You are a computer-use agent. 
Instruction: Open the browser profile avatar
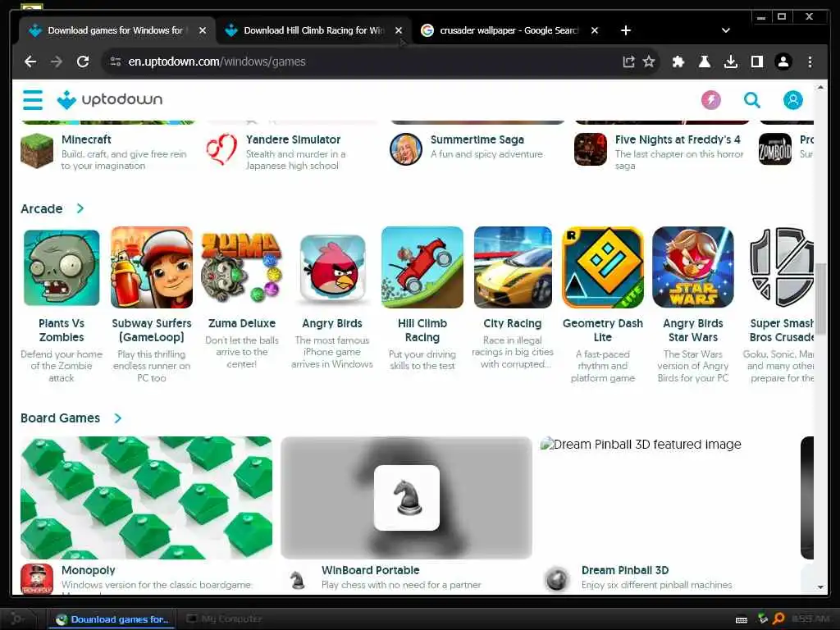pos(783,62)
